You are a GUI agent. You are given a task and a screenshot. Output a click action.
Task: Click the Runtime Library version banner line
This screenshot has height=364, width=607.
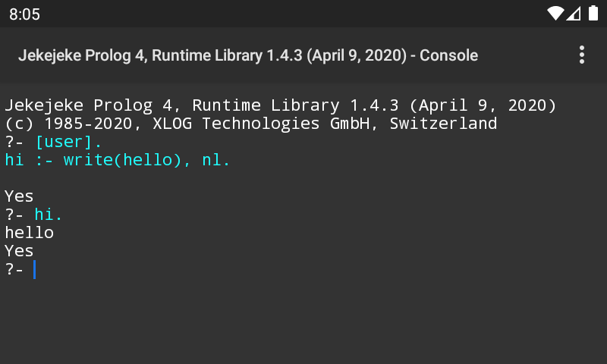[x=281, y=105]
